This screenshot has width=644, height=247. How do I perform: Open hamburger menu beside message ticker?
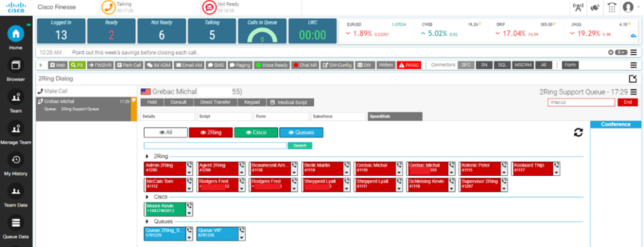(x=633, y=52)
